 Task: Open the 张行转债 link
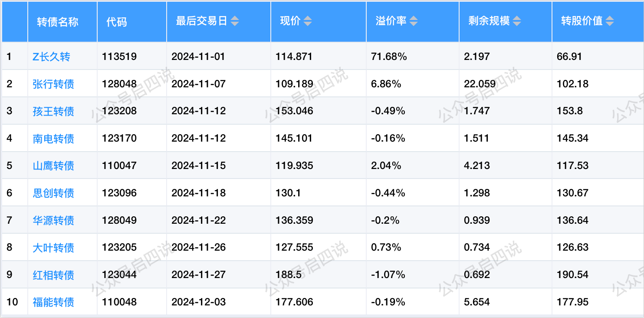53,84
